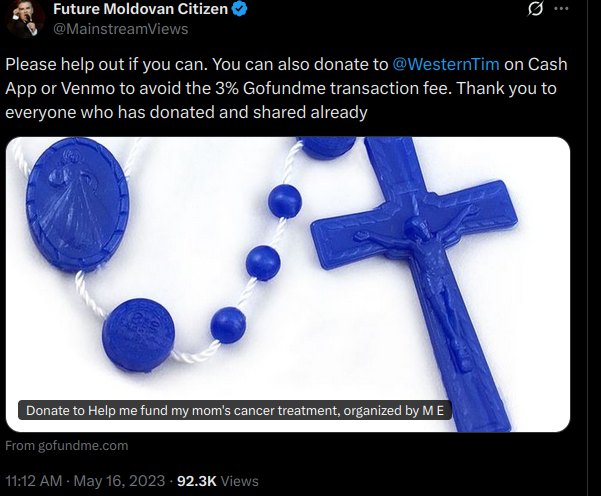Image resolution: width=601 pixels, height=496 pixels.
Task: Open the Future Moldovan Citizen profile avatar
Action: [25, 18]
